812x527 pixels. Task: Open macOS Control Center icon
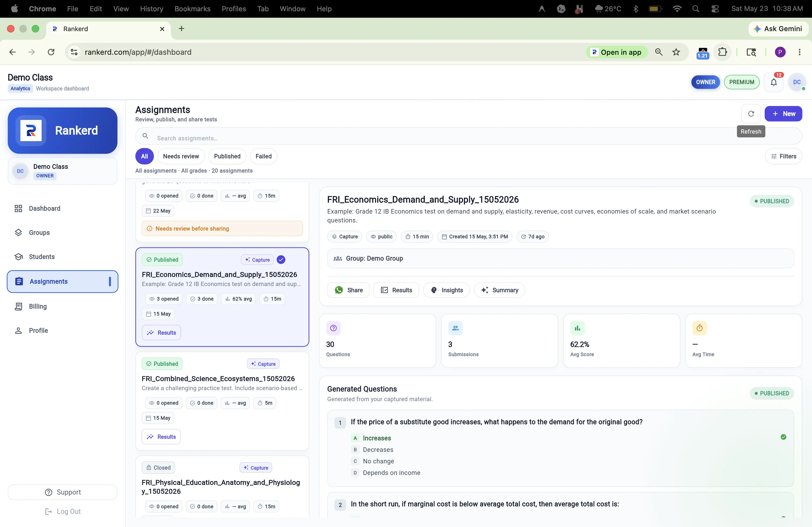point(715,9)
